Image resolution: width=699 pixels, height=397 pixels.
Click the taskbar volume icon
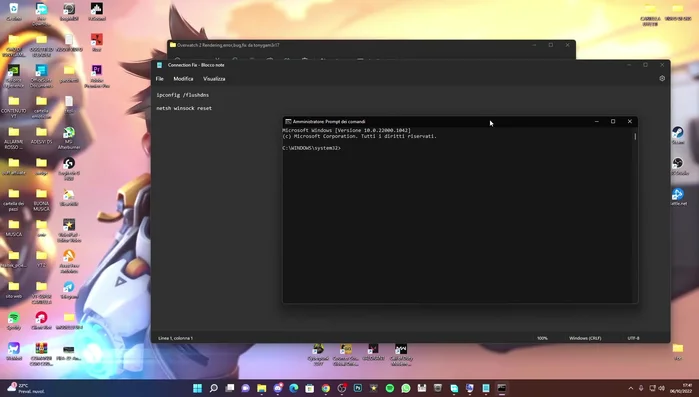click(x=662, y=389)
